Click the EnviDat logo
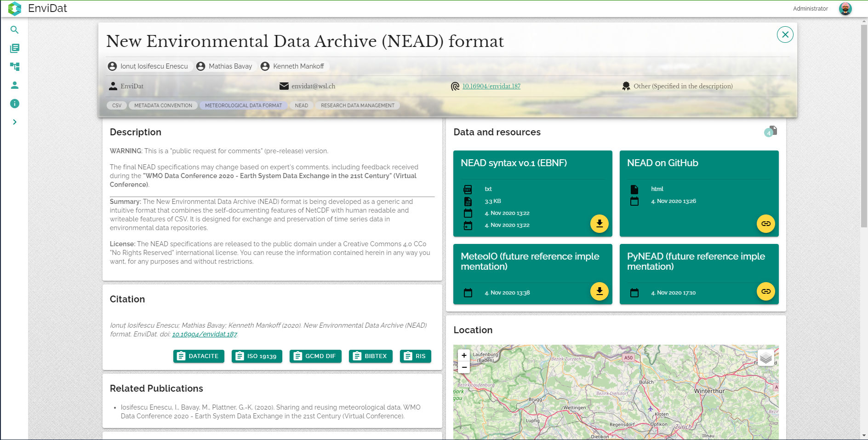This screenshot has height=440, width=868. coord(15,8)
